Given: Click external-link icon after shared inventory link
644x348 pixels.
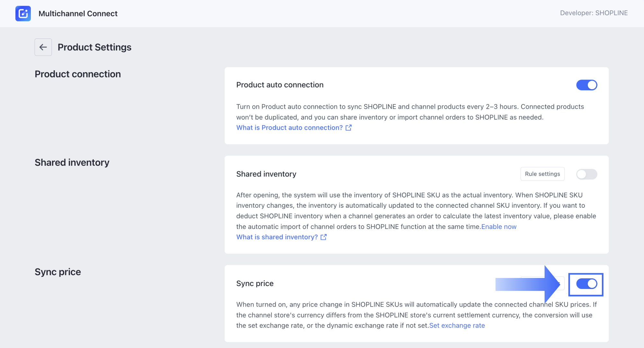Looking at the screenshot, I should point(324,237).
